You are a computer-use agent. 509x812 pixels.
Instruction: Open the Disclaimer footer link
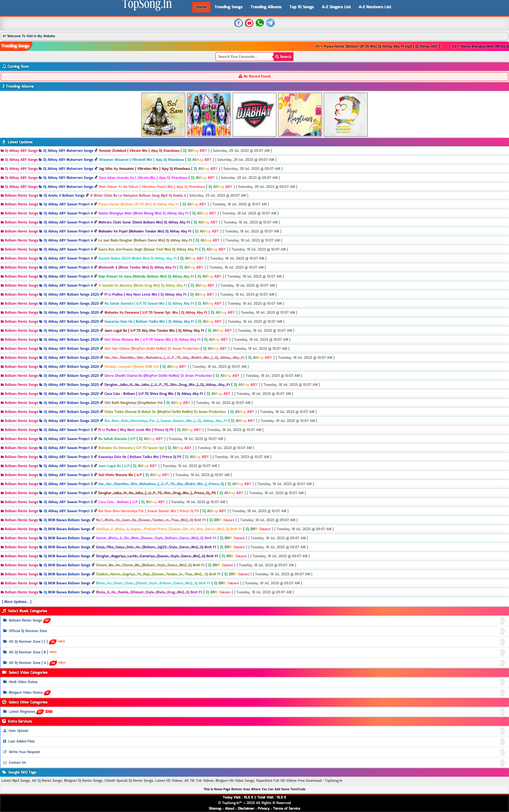coord(246,808)
